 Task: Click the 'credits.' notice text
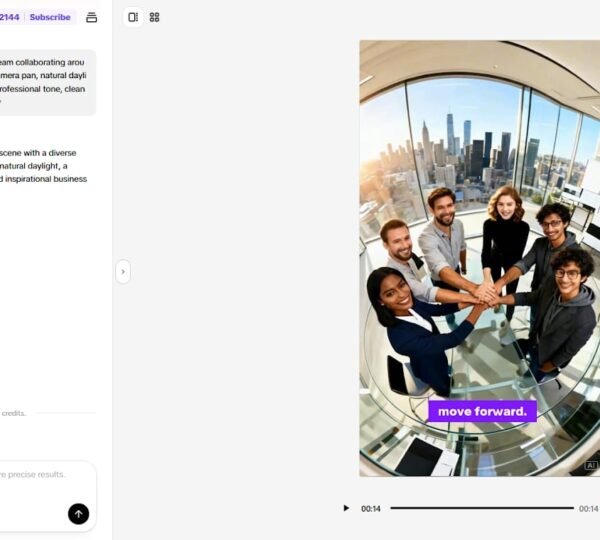(x=14, y=413)
